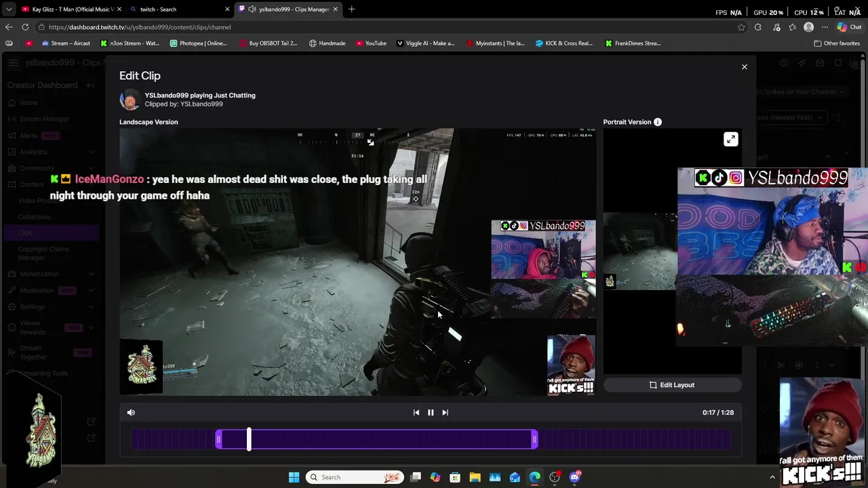Click the YSLbando999 channel avatar
Screen dimensions: 868x488
pyautogui.click(x=130, y=100)
